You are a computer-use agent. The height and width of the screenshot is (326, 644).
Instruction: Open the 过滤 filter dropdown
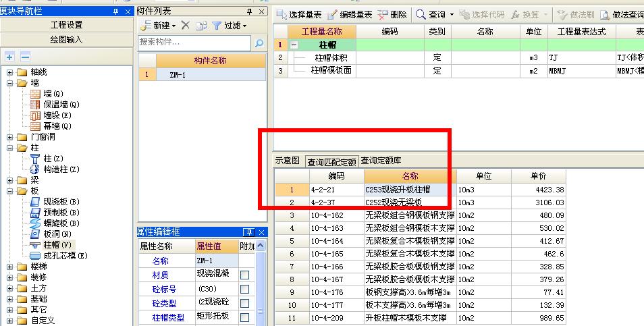pos(230,26)
